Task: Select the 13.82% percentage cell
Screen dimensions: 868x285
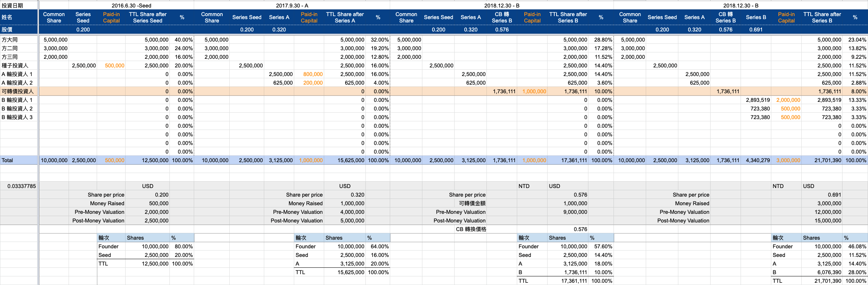Action: click(855, 48)
